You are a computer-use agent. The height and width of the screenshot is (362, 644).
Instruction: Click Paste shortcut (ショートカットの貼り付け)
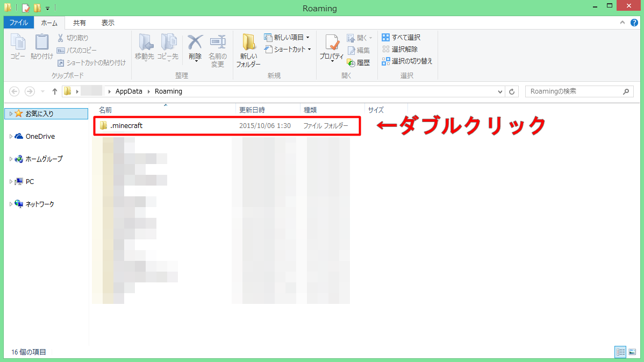click(91, 62)
